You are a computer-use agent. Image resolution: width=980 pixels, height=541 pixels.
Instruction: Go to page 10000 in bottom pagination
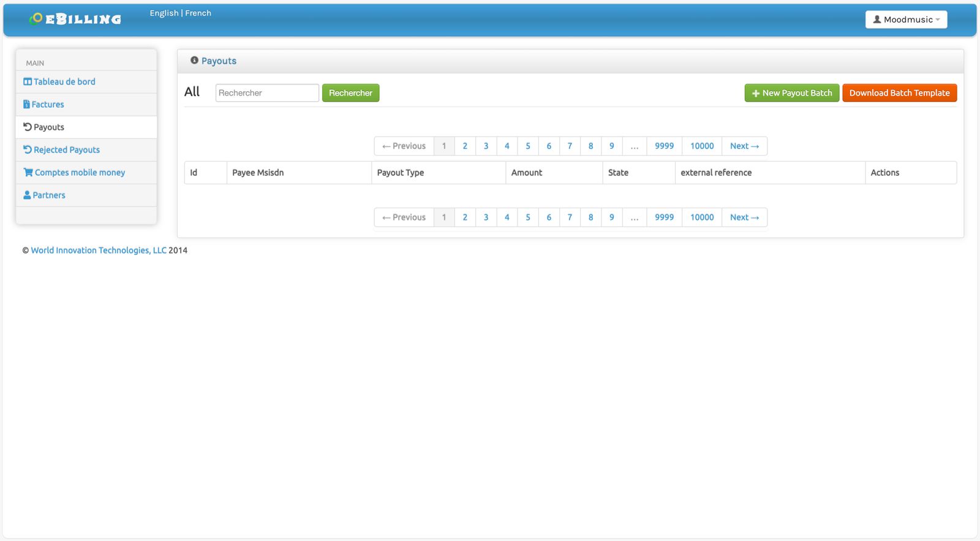(x=702, y=217)
